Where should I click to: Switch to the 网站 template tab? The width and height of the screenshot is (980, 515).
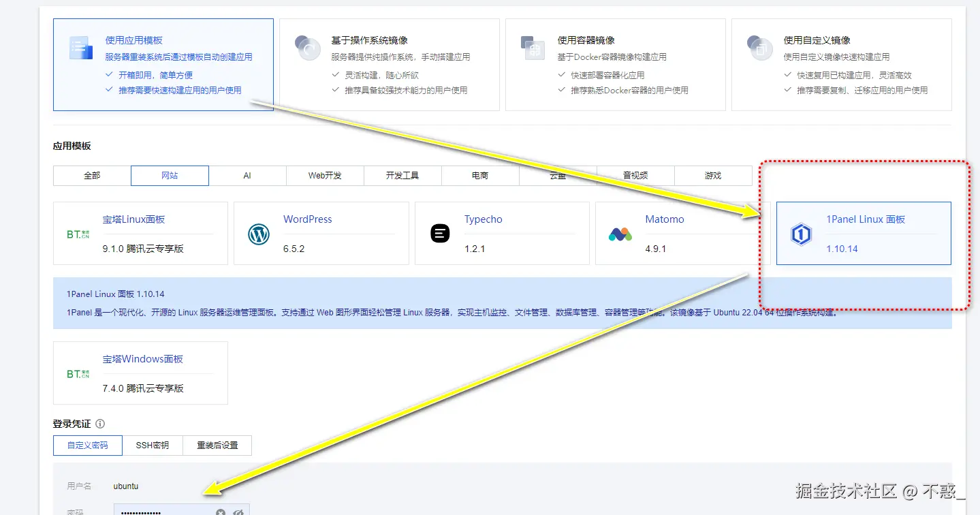click(x=170, y=176)
